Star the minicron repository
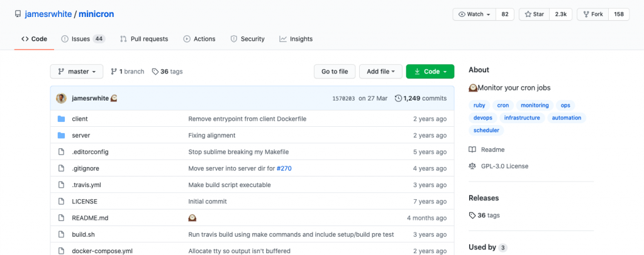This screenshot has width=644, height=255. pos(535,14)
